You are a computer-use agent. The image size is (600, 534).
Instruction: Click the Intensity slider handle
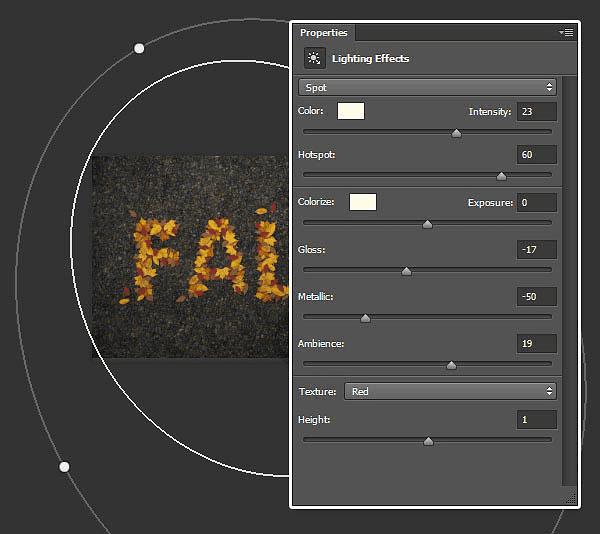tap(456, 133)
